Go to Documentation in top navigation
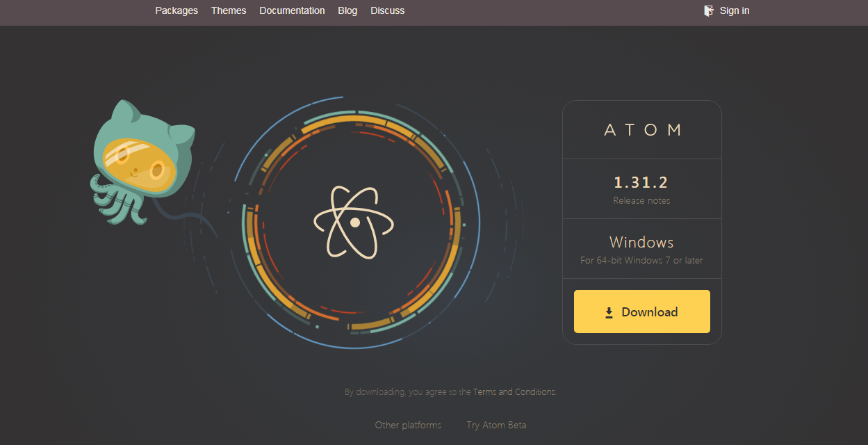 pos(292,10)
